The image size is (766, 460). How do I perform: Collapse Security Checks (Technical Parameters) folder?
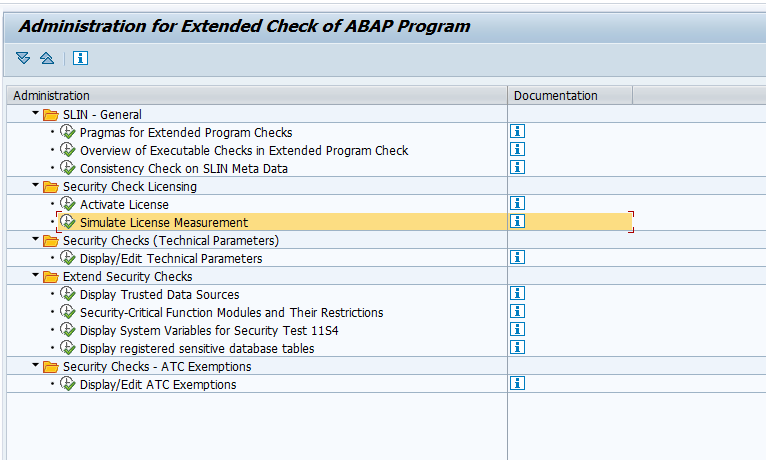pos(35,239)
